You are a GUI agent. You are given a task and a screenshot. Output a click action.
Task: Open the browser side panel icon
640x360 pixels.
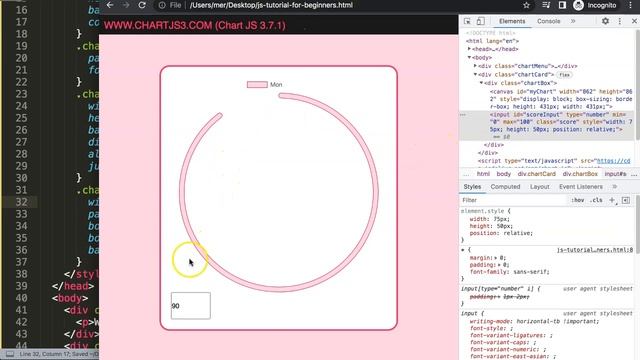(562, 5)
